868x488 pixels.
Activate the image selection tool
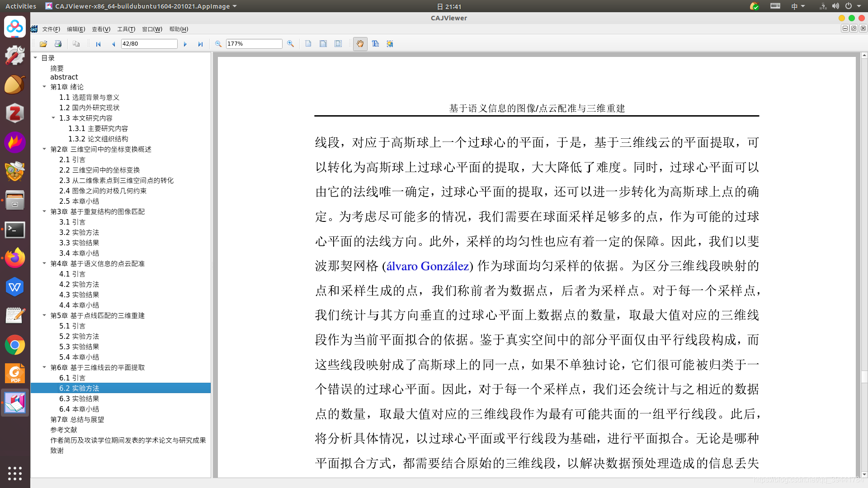390,44
